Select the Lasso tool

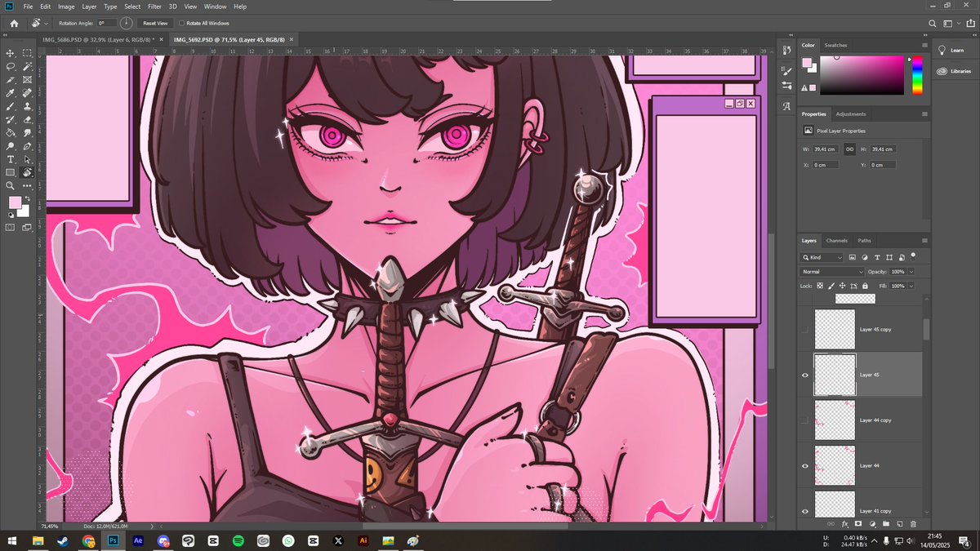pos(11,66)
